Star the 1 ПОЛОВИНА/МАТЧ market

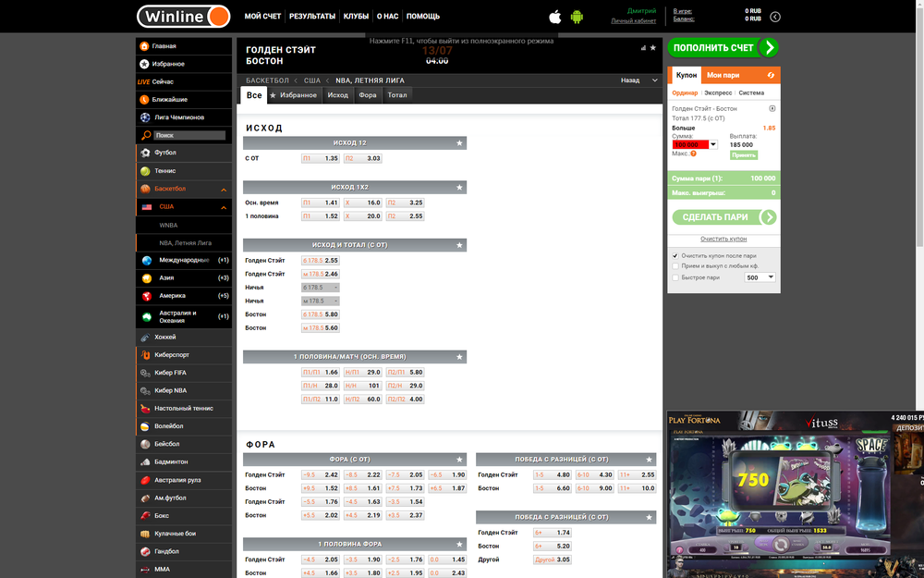(459, 357)
